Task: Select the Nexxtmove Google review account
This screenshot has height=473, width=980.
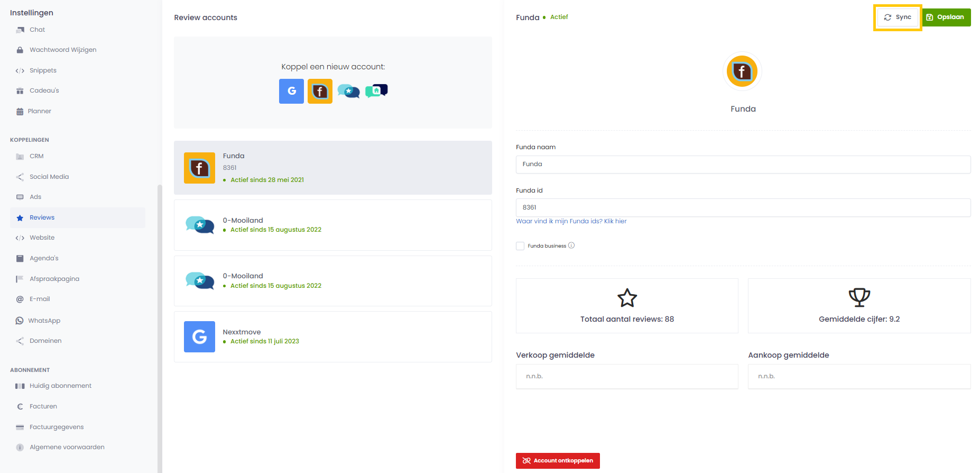Action: [x=332, y=336]
